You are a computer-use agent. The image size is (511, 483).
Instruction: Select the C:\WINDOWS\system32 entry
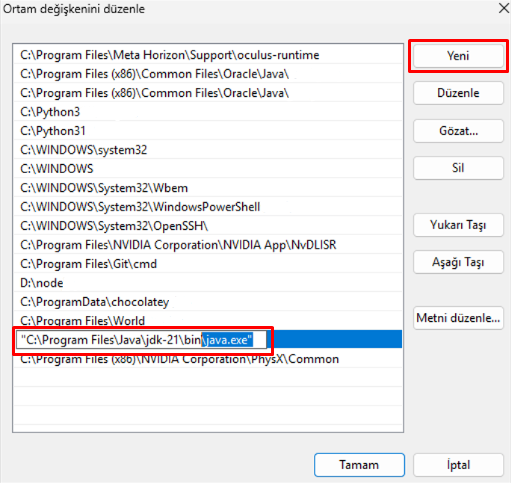[208, 150]
